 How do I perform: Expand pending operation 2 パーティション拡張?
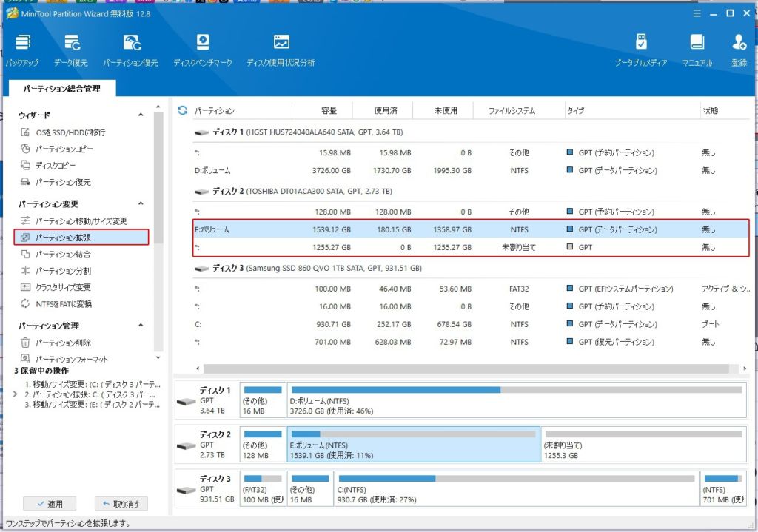tap(16, 394)
